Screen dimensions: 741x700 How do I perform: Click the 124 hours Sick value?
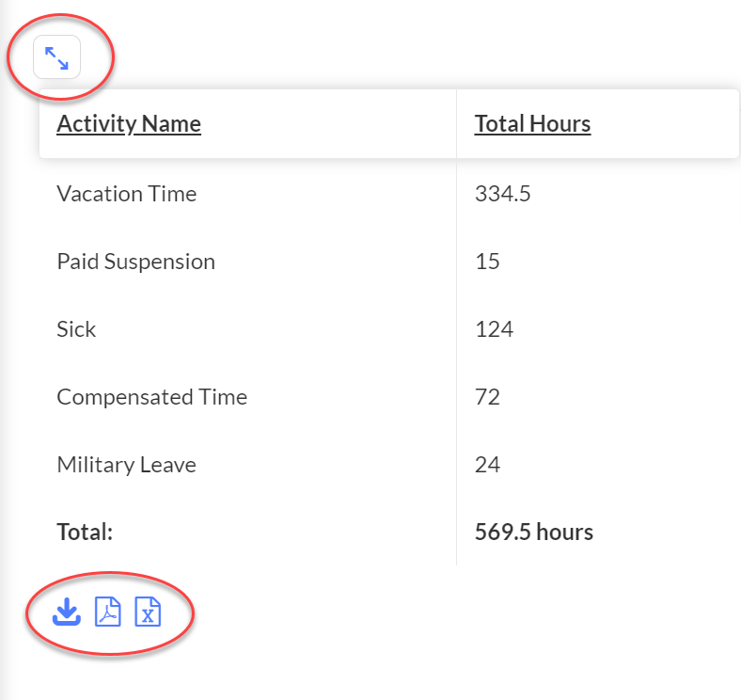(x=495, y=329)
